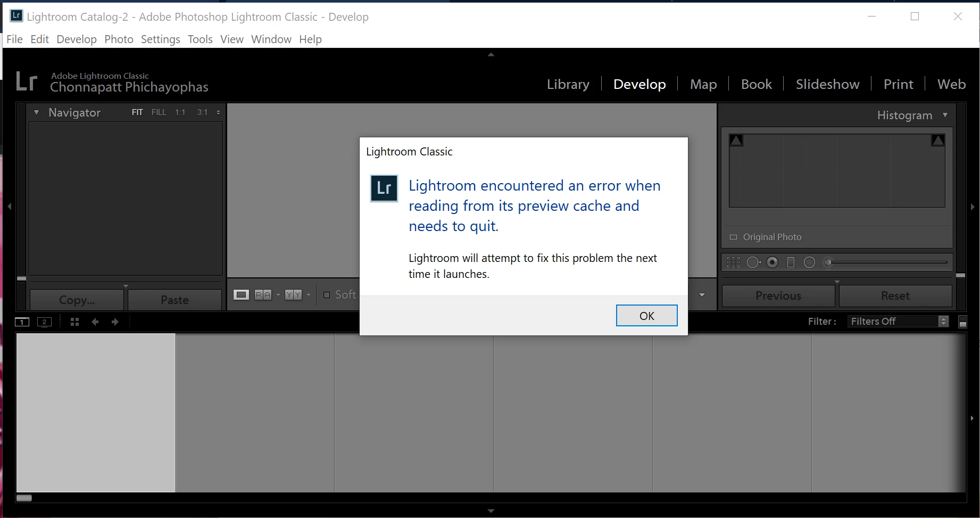Click the Lr logo in identity plate
The height and width of the screenshot is (518, 980).
[x=27, y=81]
